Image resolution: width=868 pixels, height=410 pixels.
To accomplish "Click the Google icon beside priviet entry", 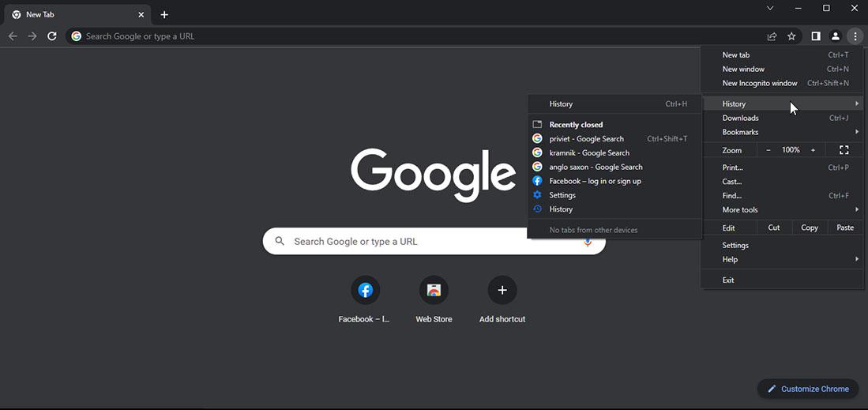I will [537, 138].
